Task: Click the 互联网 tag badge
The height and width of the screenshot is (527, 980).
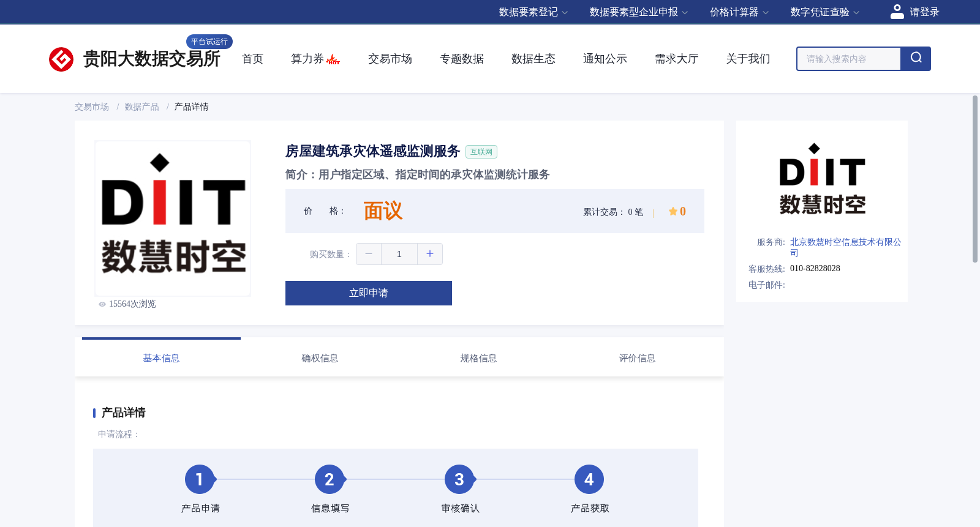Action: [x=481, y=152]
